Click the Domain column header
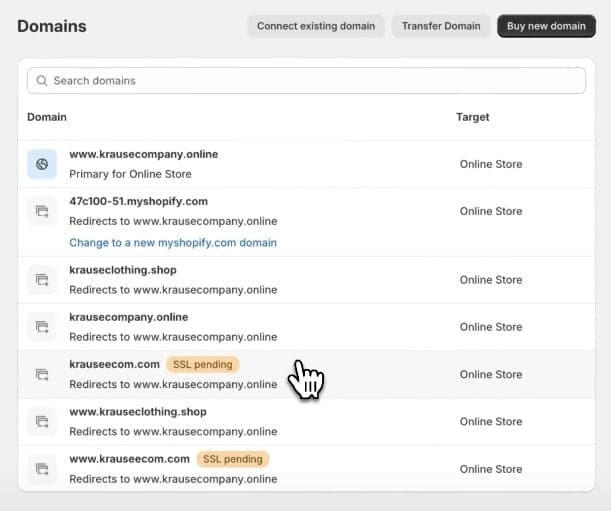This screenshot has width=611, height=511. tap(47, 117)
